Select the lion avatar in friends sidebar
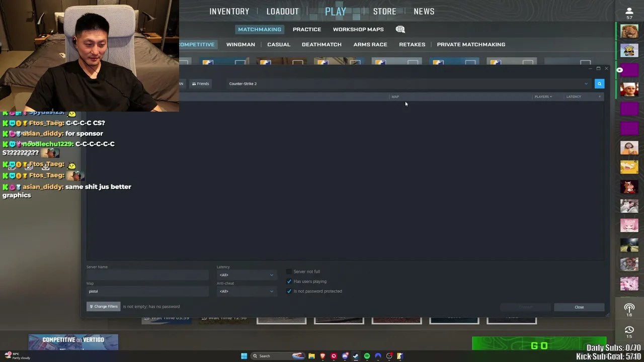The height and width of the screenshot is (362, 644). pos(629,32)
